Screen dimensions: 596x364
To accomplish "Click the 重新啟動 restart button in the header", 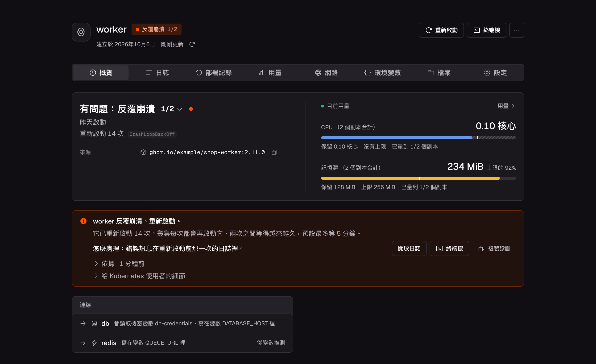I will 441,30.
